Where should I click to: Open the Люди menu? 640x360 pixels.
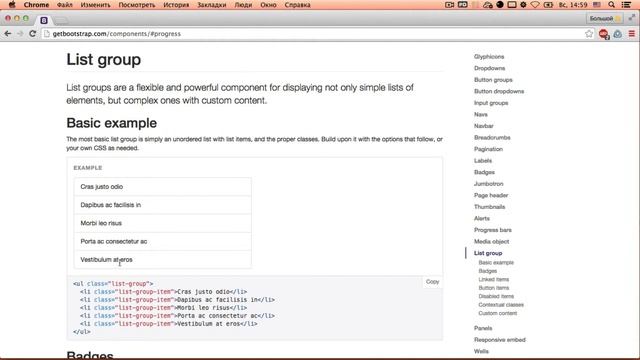[x=243, y=5]
